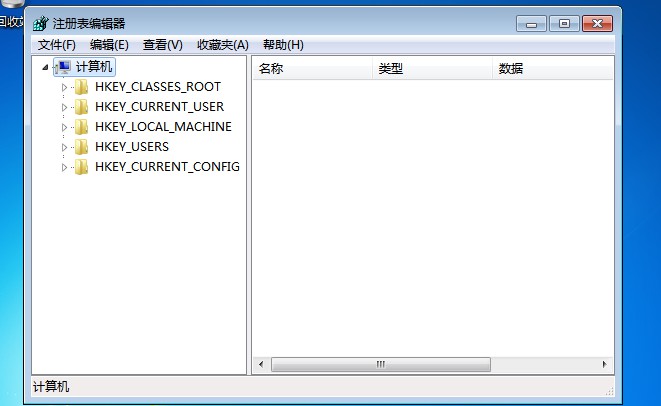Open the 帮助(H) menu
This screenshot has height=406, width=661.
[283, 45]
